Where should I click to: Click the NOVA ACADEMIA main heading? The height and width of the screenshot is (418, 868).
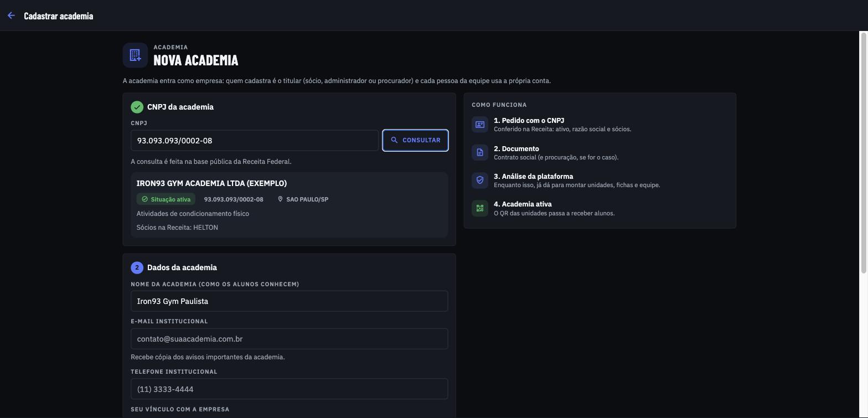(196, 60)
